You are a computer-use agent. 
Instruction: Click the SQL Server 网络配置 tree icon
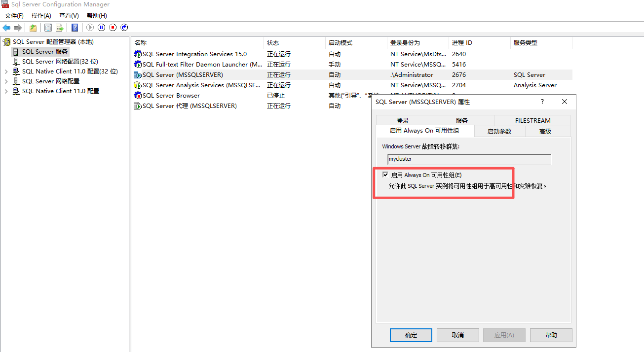point(16,81)
